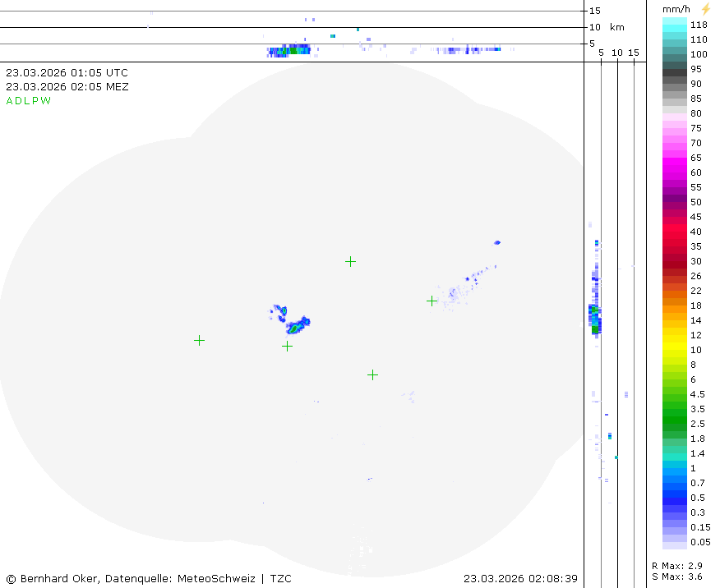Toggle the green 'A' letter in ADLPW
The image size is (720, 588).
(x=10, y=101)
